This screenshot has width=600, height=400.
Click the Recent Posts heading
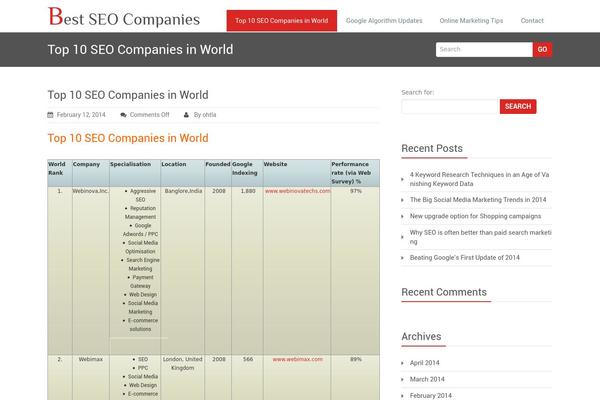[432, 149]
